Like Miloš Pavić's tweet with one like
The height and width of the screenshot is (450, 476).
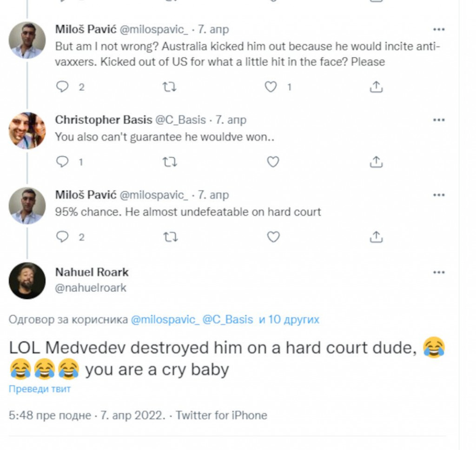(271, 87)
